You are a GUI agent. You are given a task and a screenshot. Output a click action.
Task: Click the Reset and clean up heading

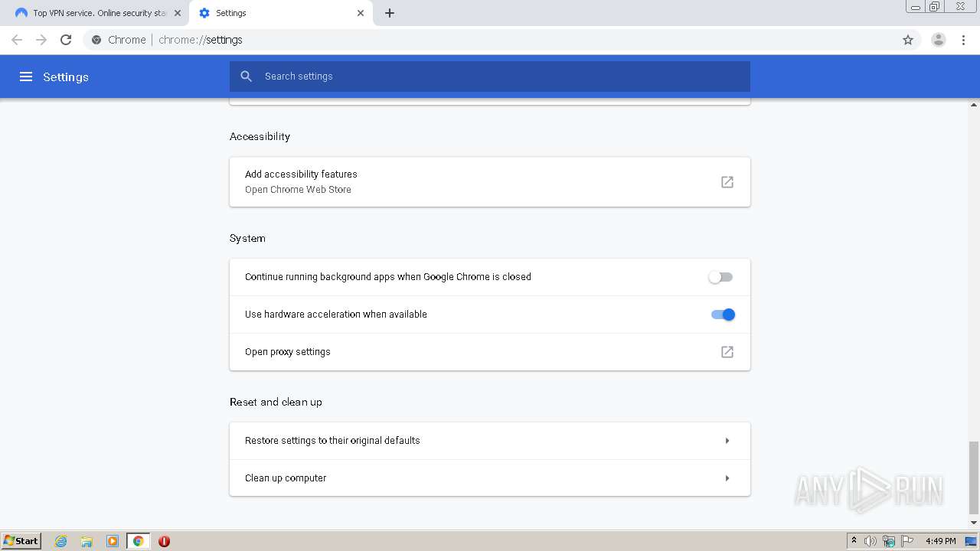tap(276, 402)
